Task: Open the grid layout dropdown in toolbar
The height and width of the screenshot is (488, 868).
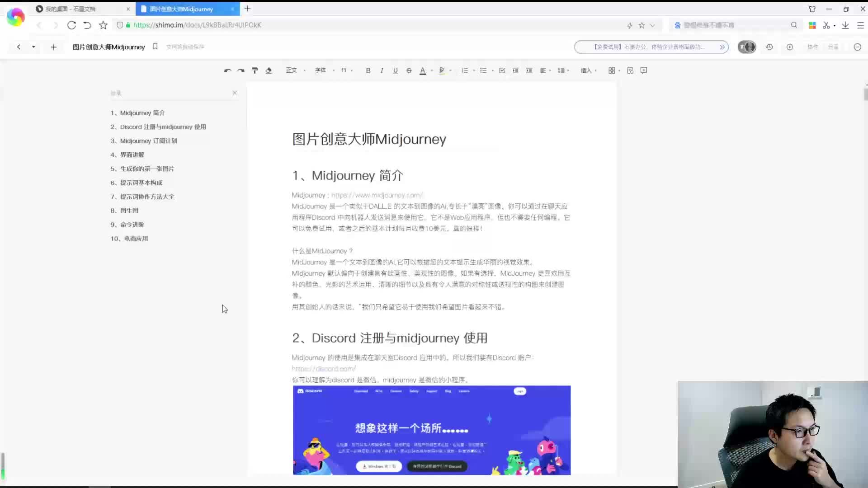Action: click(x=614, y=70)
